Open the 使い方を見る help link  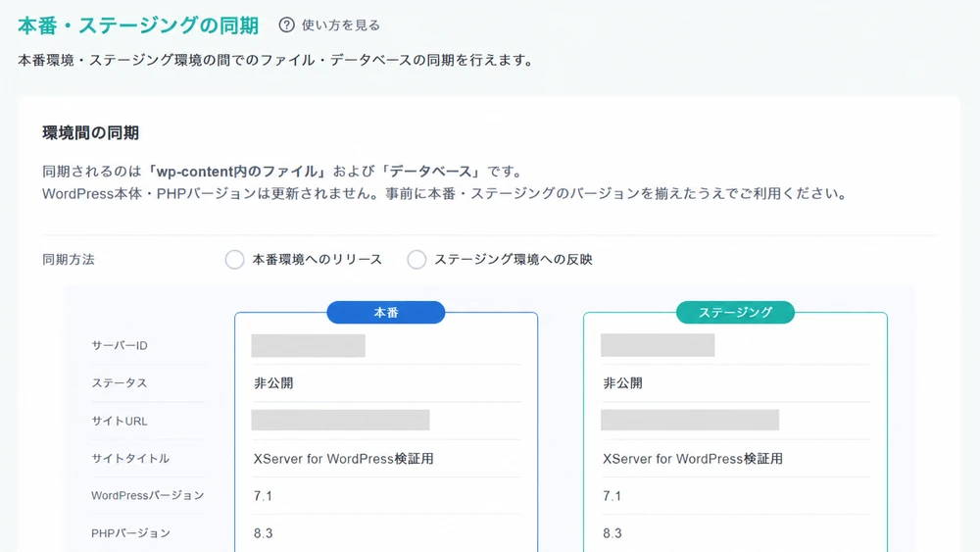tap(341, 25)
